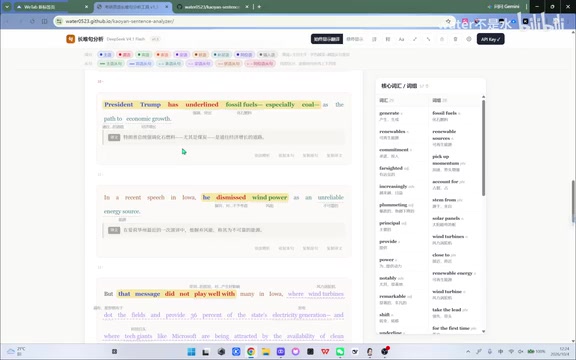The image size is (576, 360).
Task: Click the Aa font size toolbar icon
Action: coord(402,39)
